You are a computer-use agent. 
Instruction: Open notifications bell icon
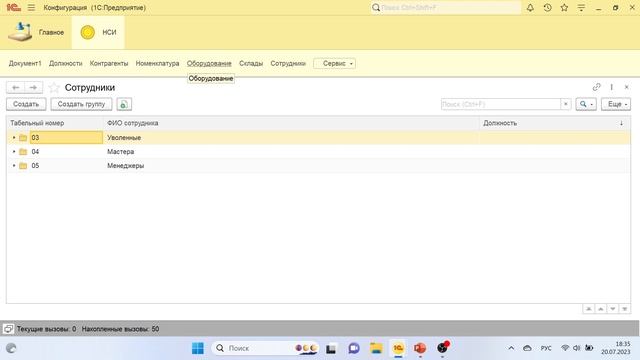[530, 7]
